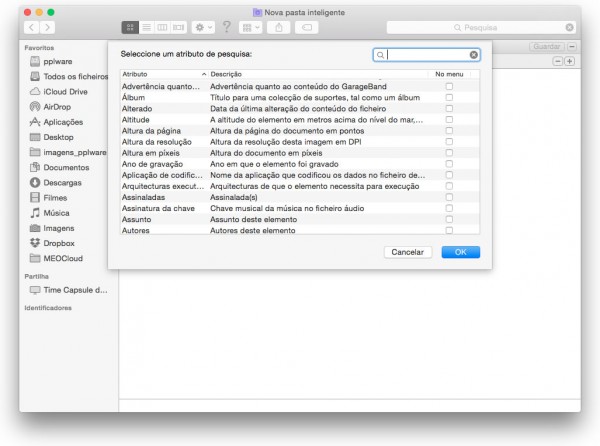This screenshot has width=600, height=446.
Task: Switch to list view in toolbar
Action: pos(147,27)
